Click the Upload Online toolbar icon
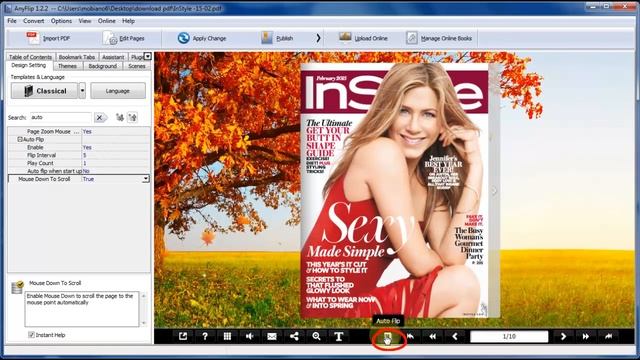Screen dimensions: 640x360 [x=345, y=38]
